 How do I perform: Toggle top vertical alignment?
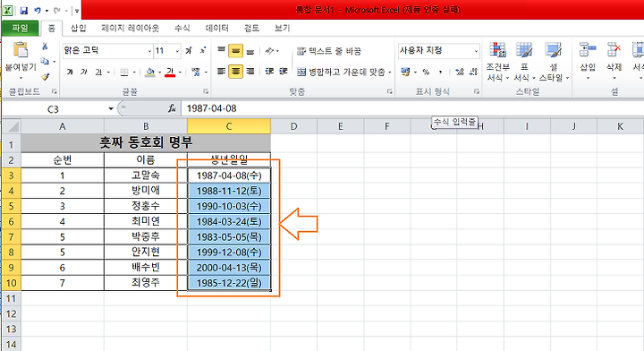[x=222, y=50]
